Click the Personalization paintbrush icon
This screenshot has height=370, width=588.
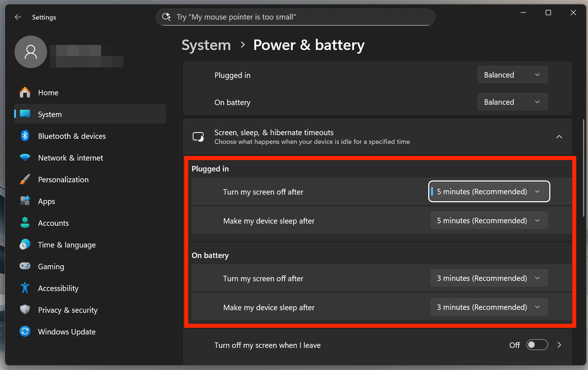(25, 179)
